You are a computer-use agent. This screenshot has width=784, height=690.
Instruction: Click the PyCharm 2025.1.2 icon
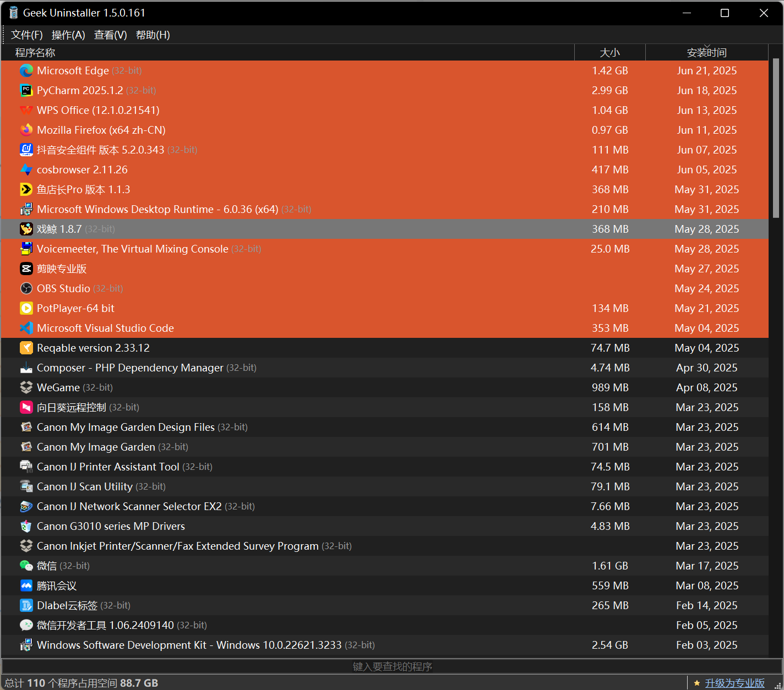(x=26, y=90)
